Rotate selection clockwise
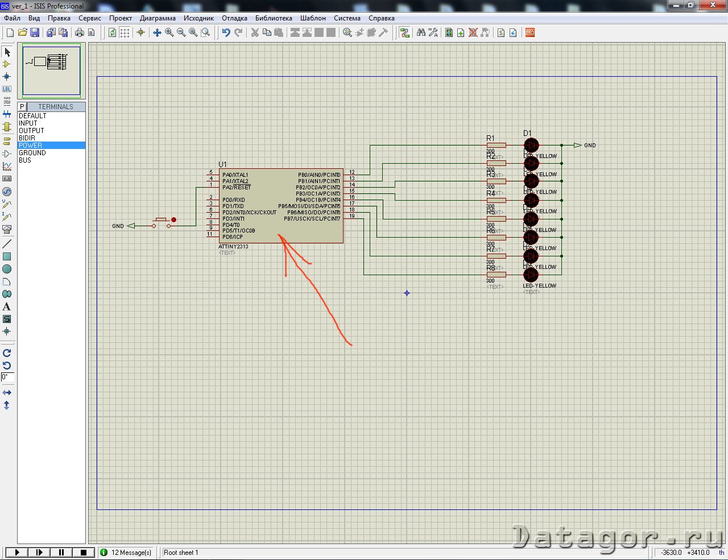728x560 pixels. (7, 353)
